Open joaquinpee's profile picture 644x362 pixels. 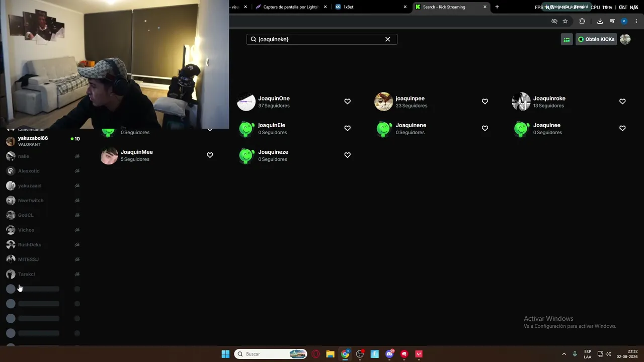pos(384,102)
